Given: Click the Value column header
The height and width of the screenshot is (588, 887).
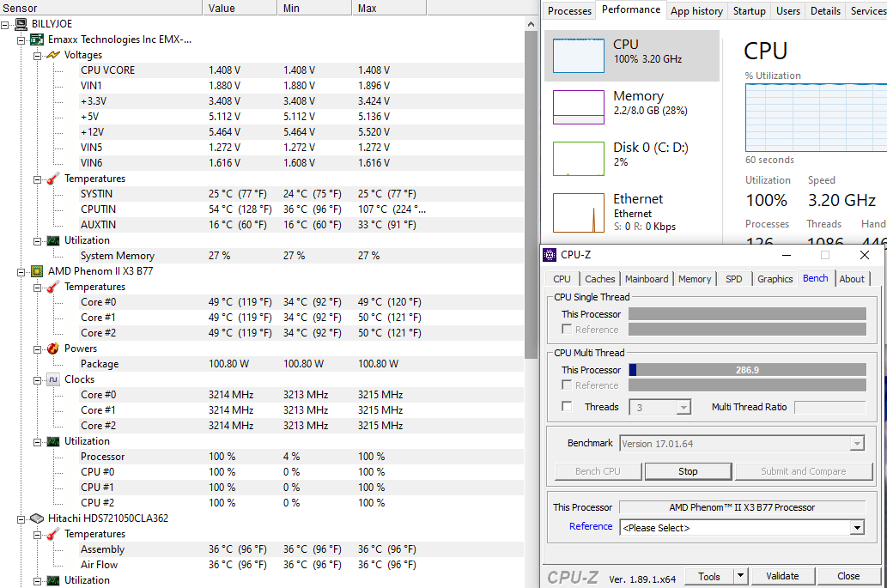Looking at the screenshot, I should (x=240, y=8).
